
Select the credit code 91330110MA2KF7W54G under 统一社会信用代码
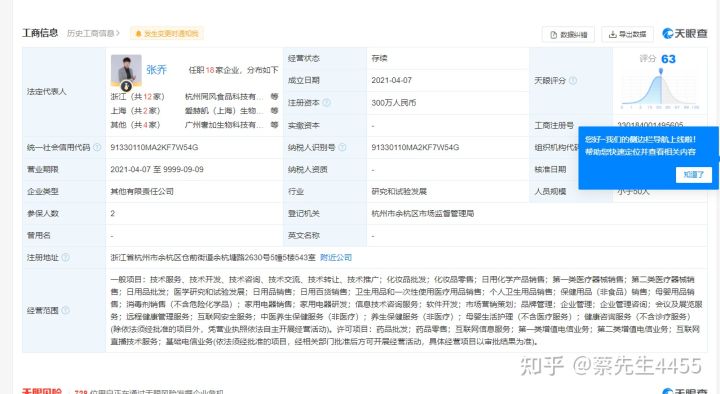pos(154,147)
